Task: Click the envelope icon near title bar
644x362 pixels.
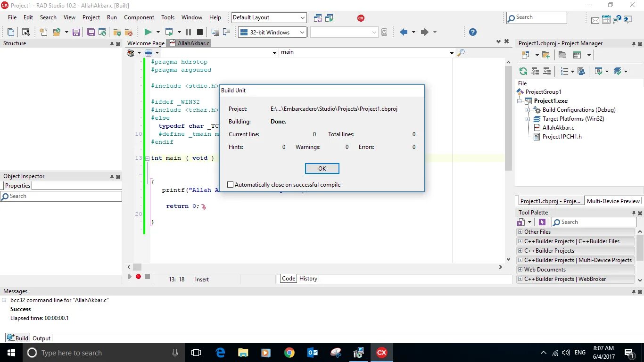Action: (x=595, y=20)
